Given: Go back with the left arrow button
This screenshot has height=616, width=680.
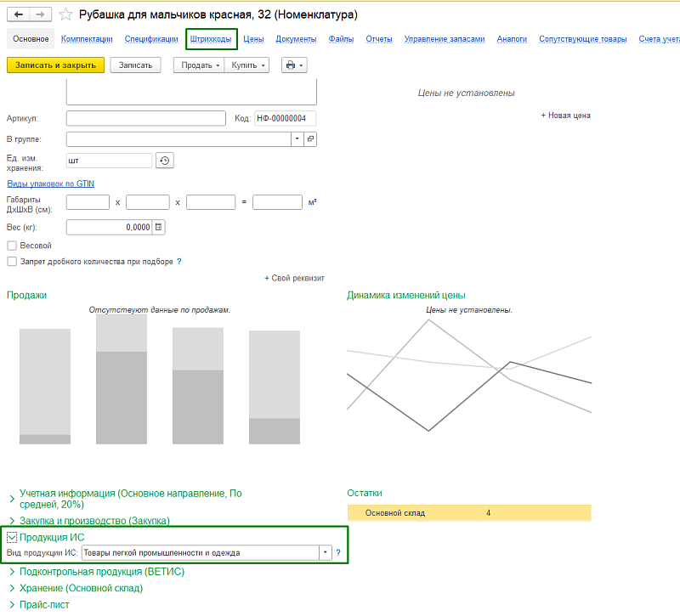Looking at the screenshot, I should click(x=18, y=14).
